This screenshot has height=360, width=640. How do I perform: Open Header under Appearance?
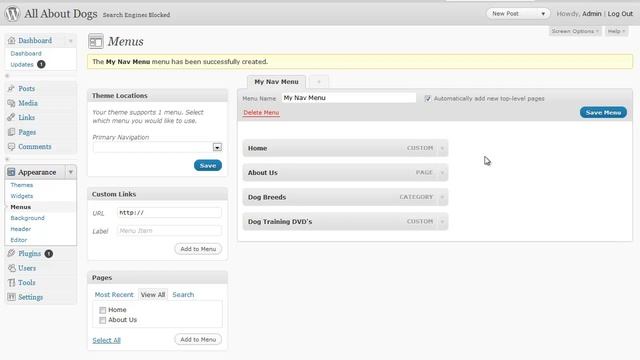20,229
